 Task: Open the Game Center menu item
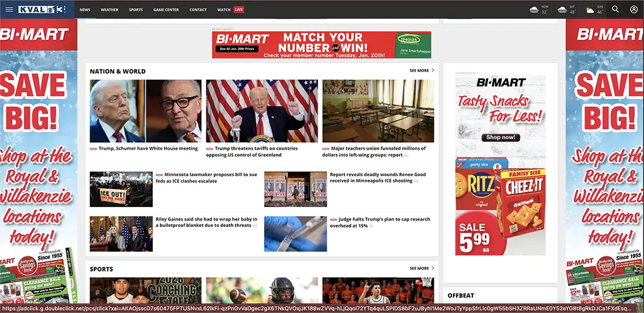[x=166, y=10]
